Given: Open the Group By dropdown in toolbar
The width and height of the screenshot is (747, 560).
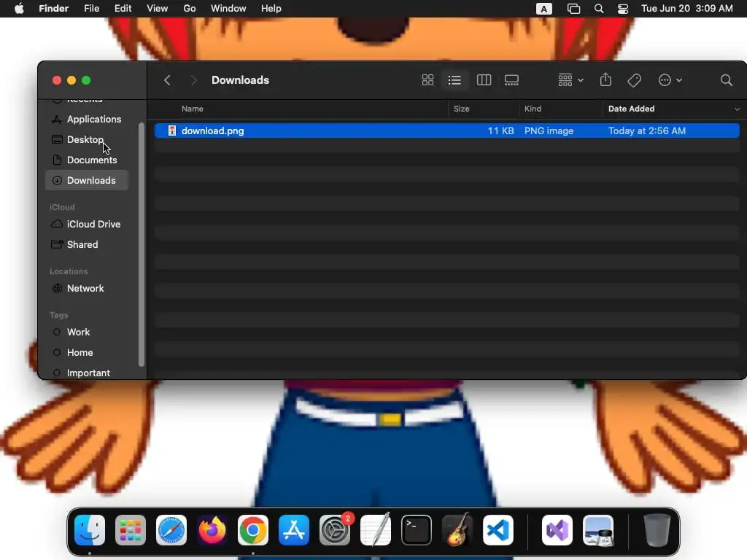Looking at the screenshot, I should pyautogui.click(x=570, y=80).
